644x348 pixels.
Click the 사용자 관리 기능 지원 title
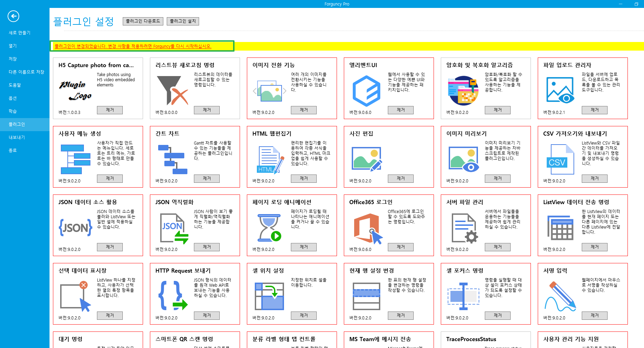tap(571, 339)
